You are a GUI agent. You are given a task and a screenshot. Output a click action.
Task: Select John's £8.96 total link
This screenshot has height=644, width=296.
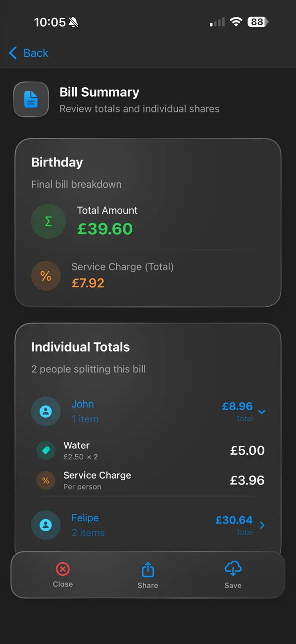click(238, 406)
